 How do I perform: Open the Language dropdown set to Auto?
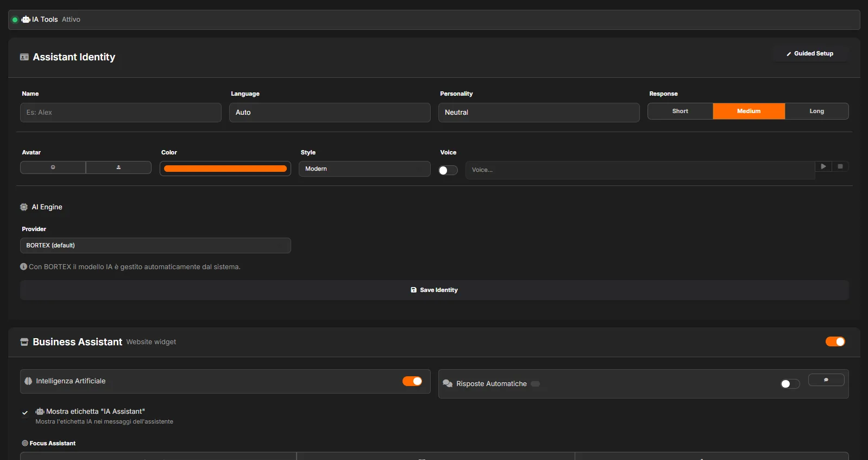(x=330, y=113)
